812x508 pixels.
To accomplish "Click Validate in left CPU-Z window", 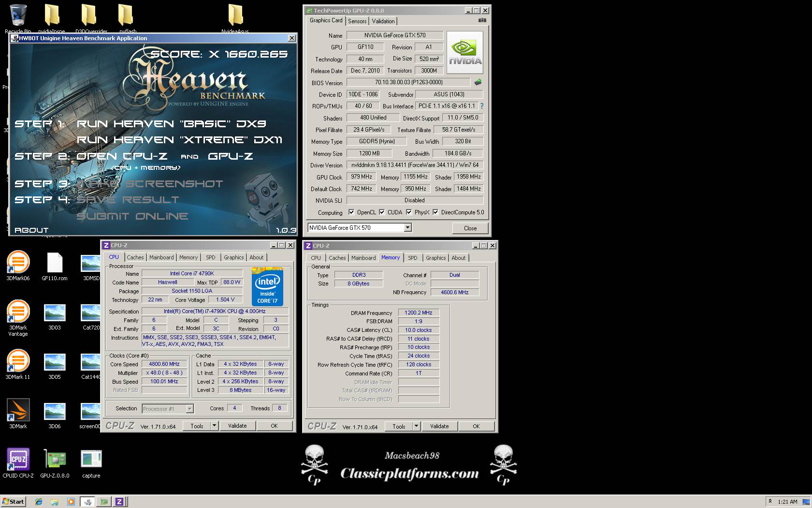I will click(x=237, y=426).
